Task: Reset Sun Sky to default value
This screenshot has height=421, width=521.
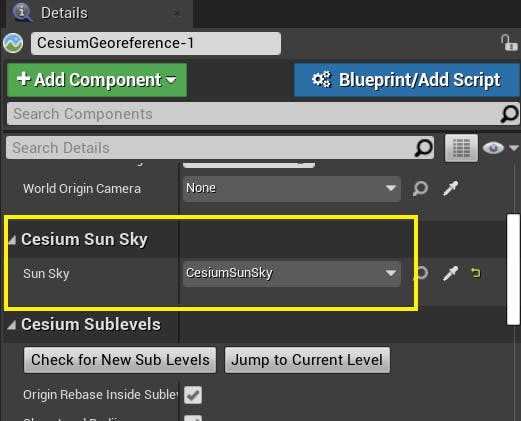Action: click(476, 273)
